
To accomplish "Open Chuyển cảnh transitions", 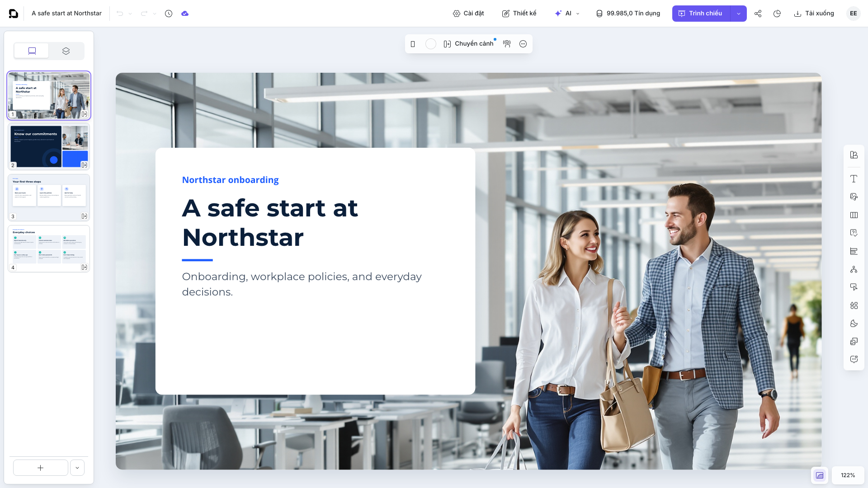I will 468,44.
